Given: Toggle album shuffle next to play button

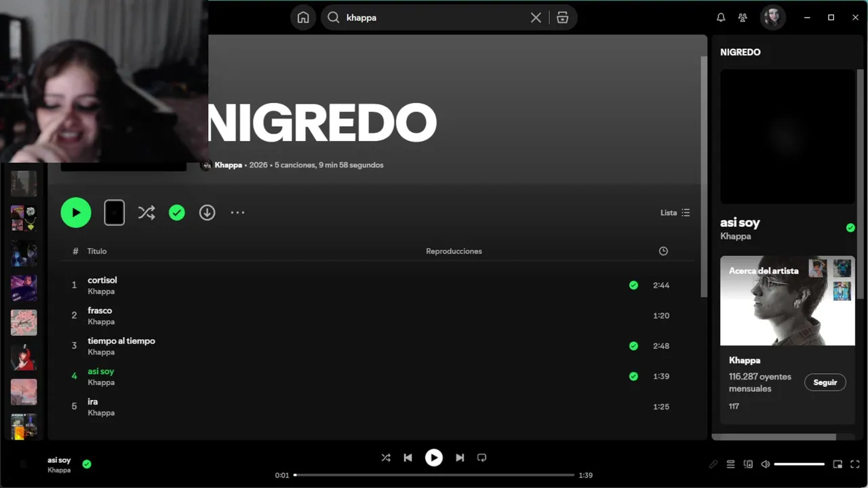Looking at the screenshot, I should (x=146, y=213).
